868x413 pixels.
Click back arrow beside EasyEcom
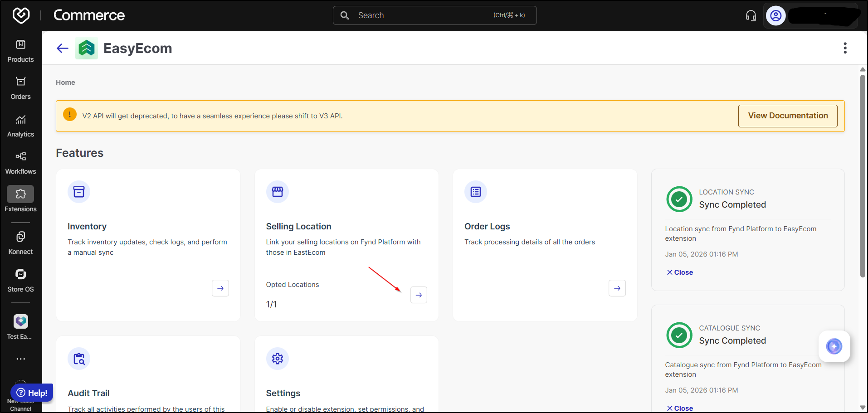pyautogui.click(x=63, y=48)
